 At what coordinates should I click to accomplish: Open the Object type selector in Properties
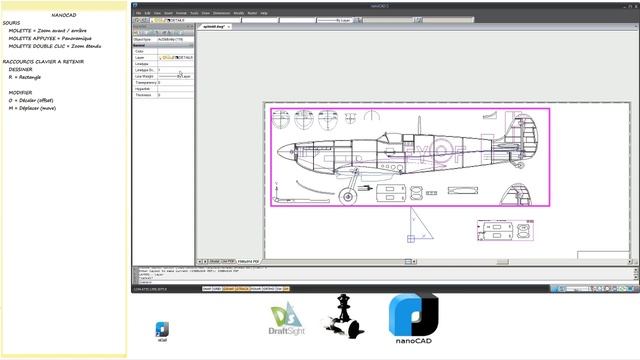[176, 39]
